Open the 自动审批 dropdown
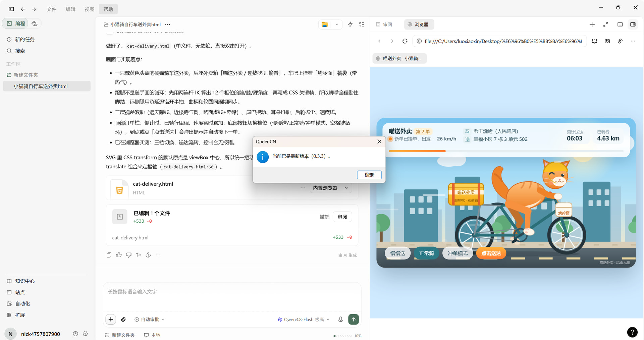 pyautogui.click(x=149, y=320)
